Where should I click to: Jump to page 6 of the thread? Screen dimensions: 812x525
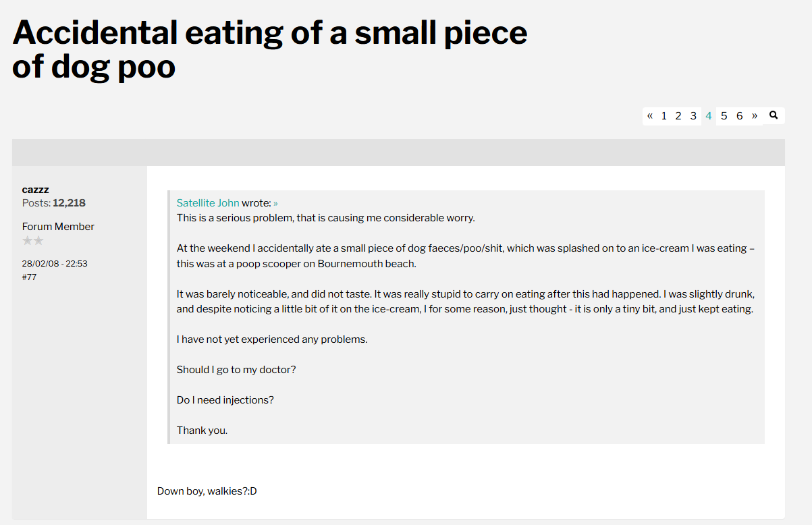[740, 116]
